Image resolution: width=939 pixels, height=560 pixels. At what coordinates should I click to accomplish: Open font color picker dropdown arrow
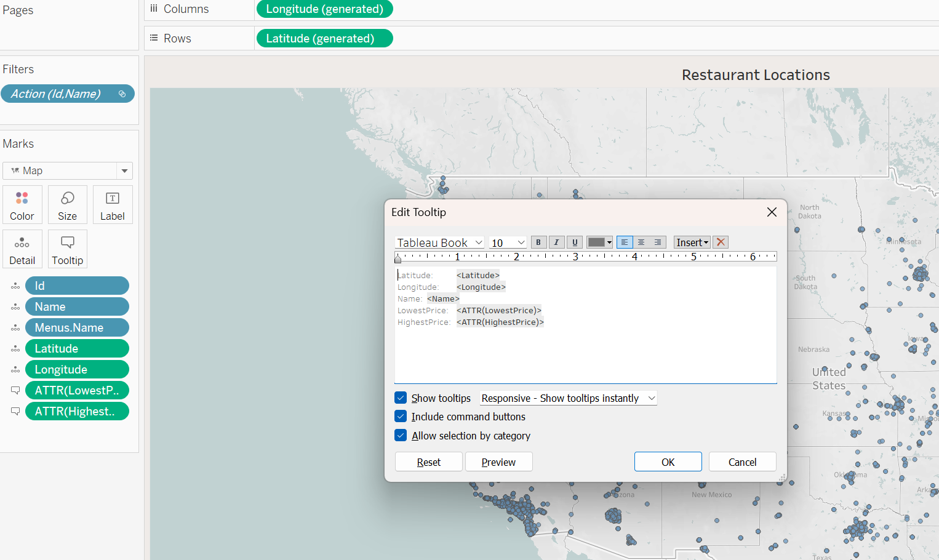click(610, 242)
